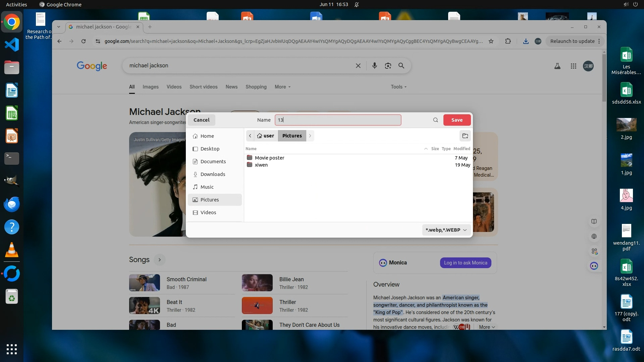
Task: Switch to the Images search tab
Action: [150, 87]
